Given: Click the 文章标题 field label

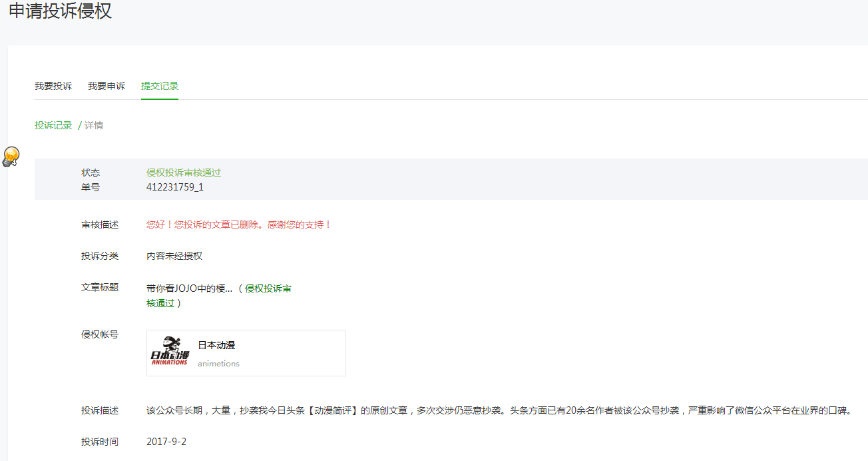Looking at the screenshot, I should 100,287.
